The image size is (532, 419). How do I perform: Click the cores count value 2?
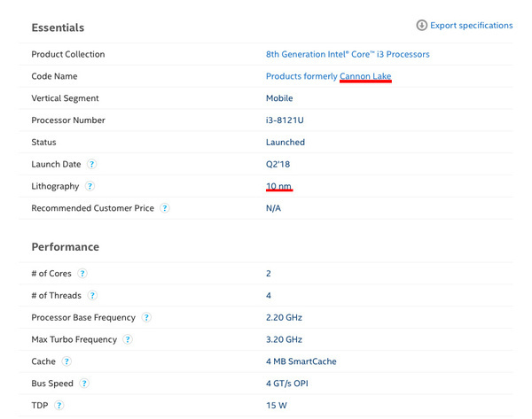(269, 274)
